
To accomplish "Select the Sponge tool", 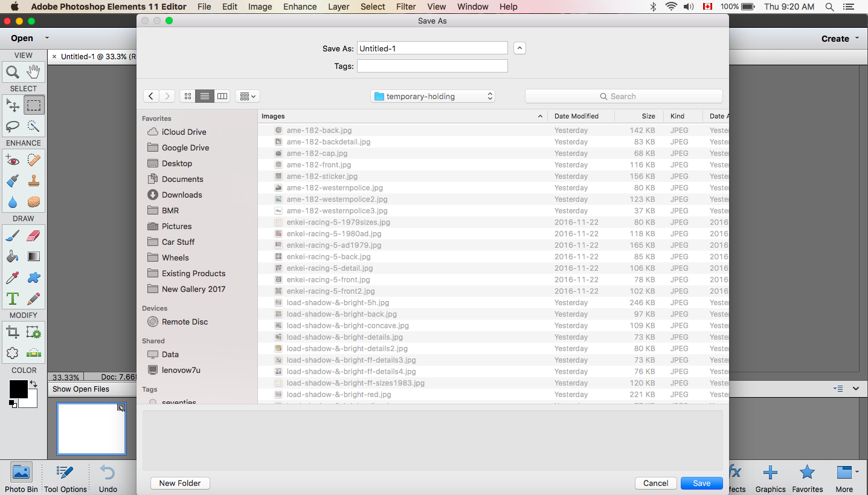I will coord(34,202).
